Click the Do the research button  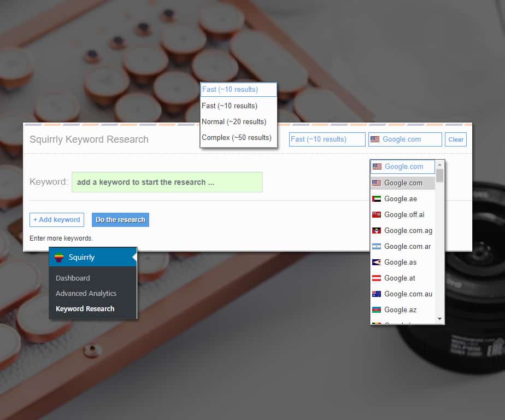coord(120,219)
